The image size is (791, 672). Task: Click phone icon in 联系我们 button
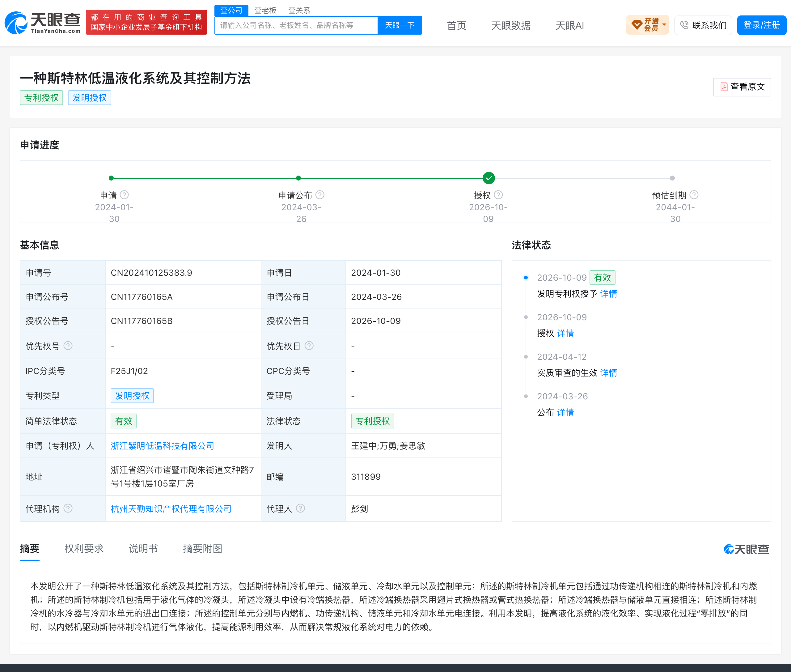[684, 25]
